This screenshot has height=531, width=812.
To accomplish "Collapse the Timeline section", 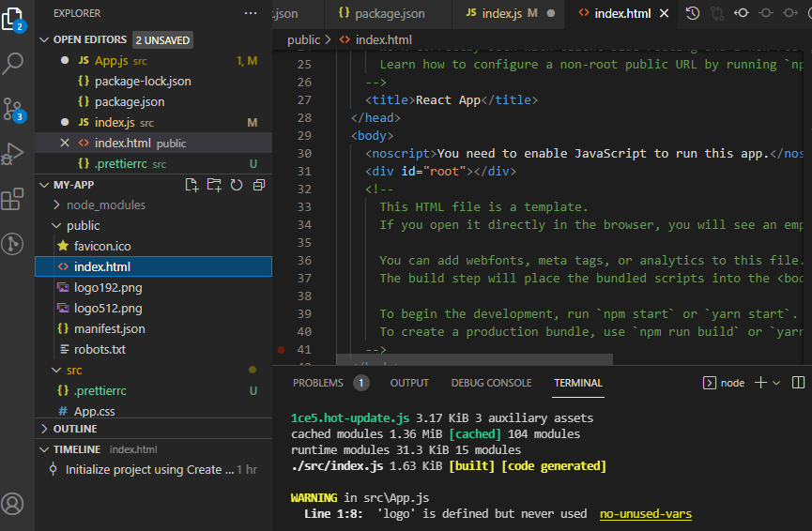I will click(44, 449).
